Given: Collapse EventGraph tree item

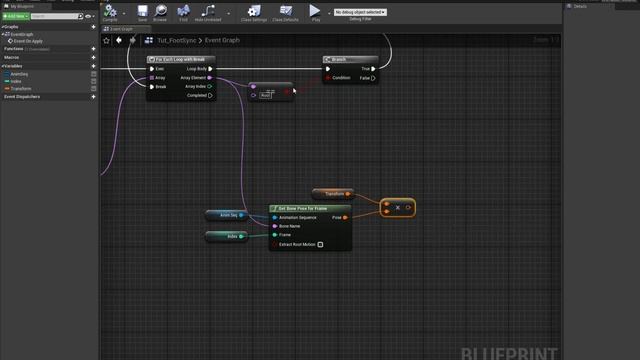Looking at the screenshot, I should click(3, 34).
